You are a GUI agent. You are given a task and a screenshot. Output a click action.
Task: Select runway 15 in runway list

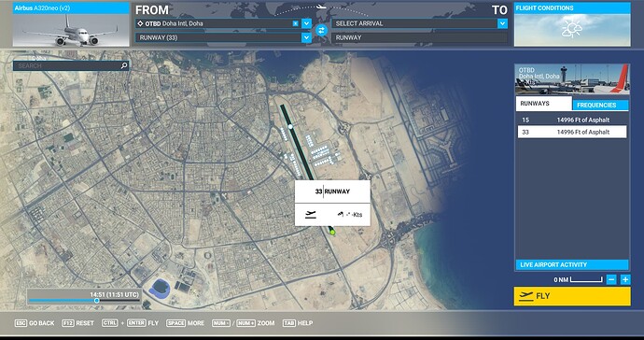point(572,120)
